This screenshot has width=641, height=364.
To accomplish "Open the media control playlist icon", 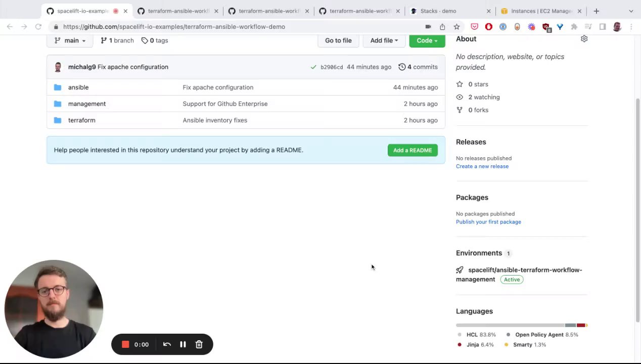I will click(x=588, y=27).
